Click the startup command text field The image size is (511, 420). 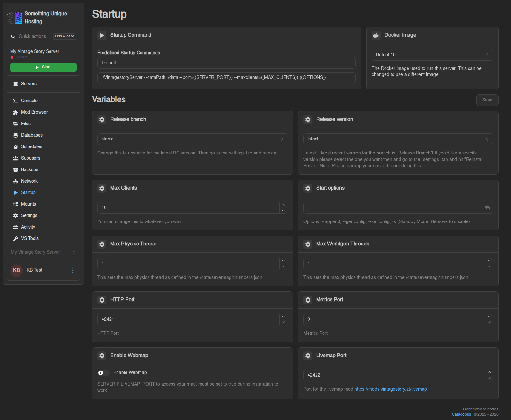[x=226, y=78]
